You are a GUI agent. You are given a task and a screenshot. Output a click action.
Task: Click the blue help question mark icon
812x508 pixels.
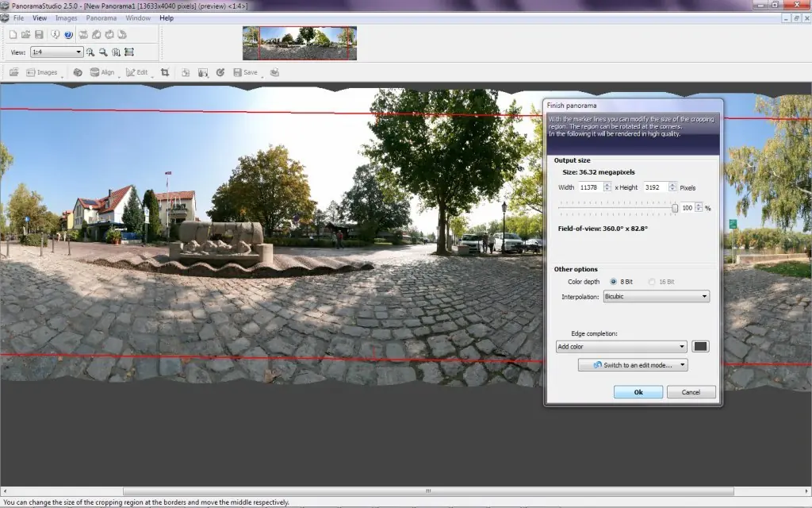[68, 35]
